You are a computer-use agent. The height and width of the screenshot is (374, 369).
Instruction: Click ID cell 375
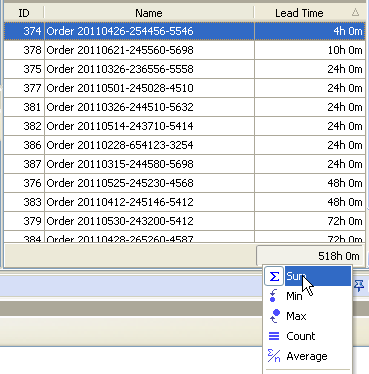pos(24,69)
